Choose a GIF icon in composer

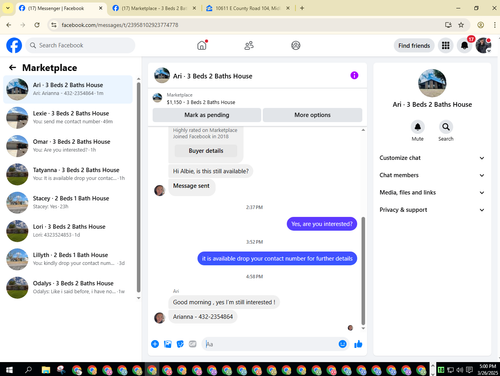pos(193,344)
